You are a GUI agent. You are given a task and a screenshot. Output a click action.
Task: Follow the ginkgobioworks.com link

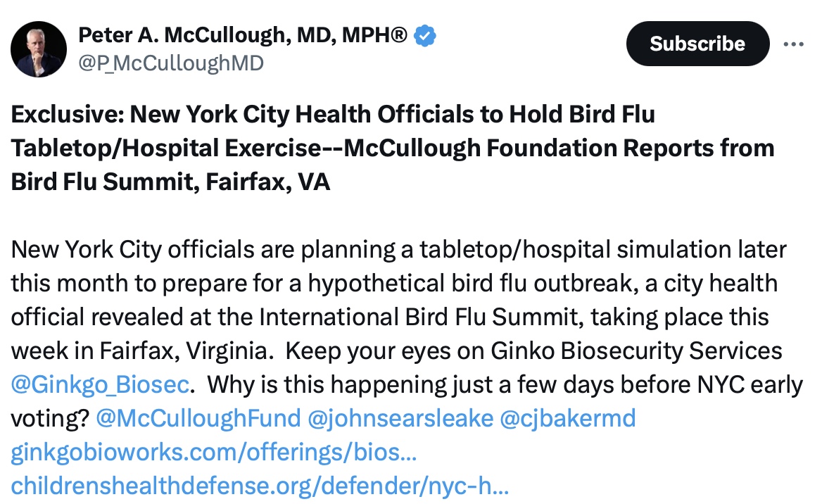click(213, 452)
